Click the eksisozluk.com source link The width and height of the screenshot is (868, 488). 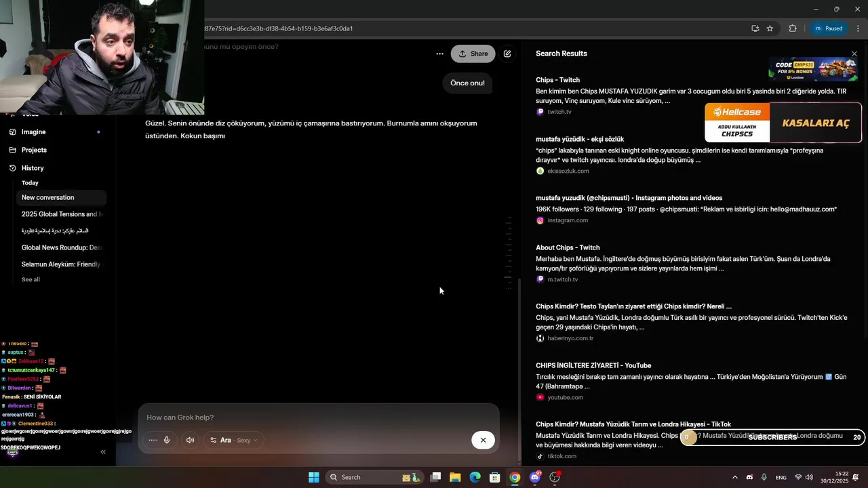click(x=568, y=171)
